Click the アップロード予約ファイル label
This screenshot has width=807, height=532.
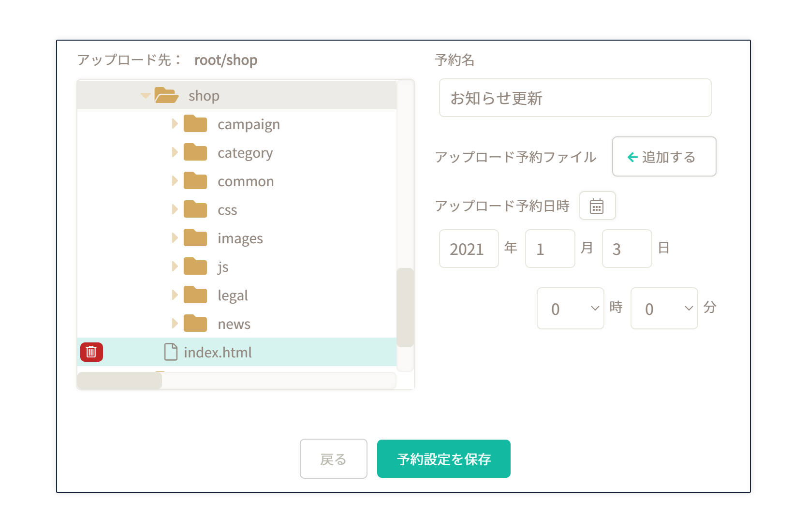[x=515, y=157]
